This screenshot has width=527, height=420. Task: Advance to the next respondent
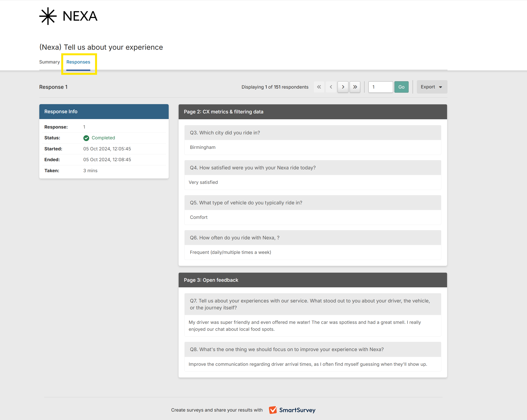343,87
